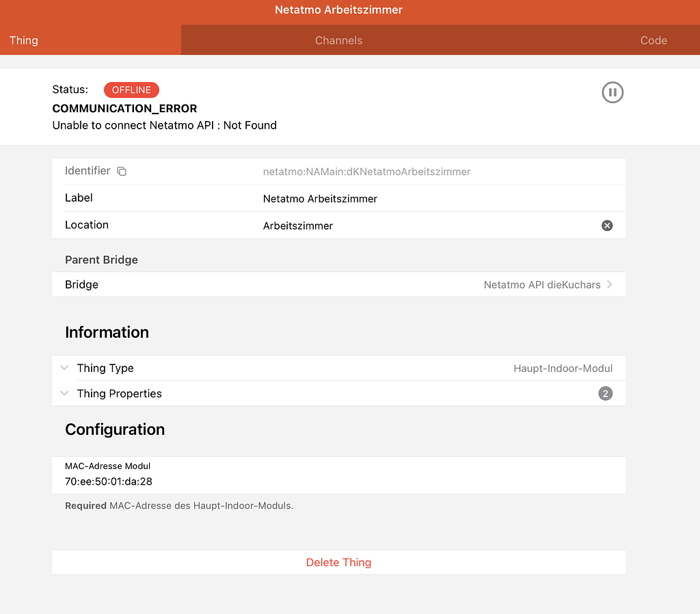Click the COMMUNICATION_ERROR message
The height and width of the screenshot is (614, 700).
(124, 108)
